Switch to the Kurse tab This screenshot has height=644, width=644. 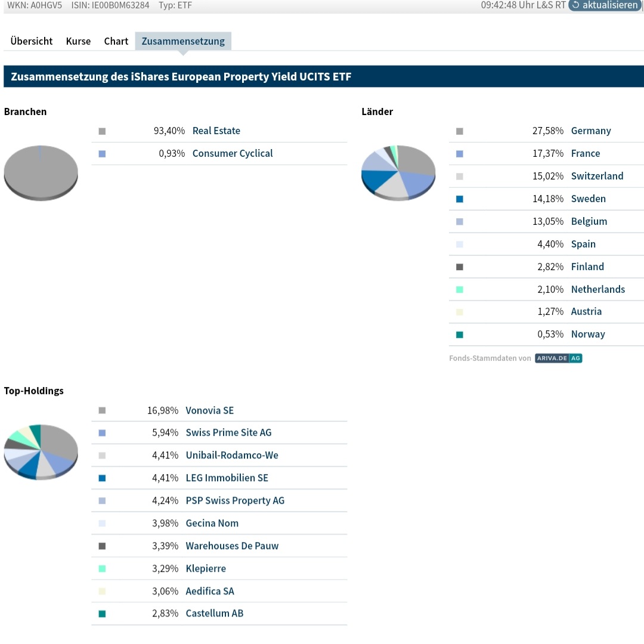79,41
